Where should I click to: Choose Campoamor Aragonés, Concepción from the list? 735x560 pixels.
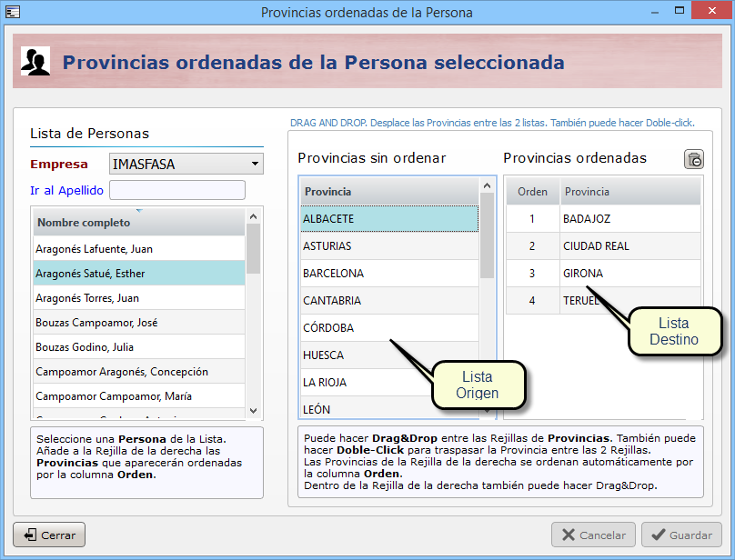tap(138, 372)
